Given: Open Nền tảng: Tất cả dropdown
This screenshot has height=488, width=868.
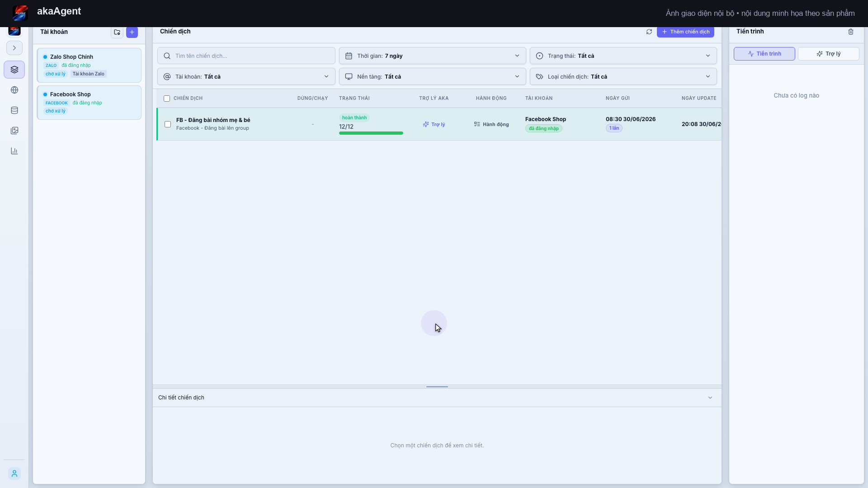Looking at the screenshot, I should click(432, 77).
